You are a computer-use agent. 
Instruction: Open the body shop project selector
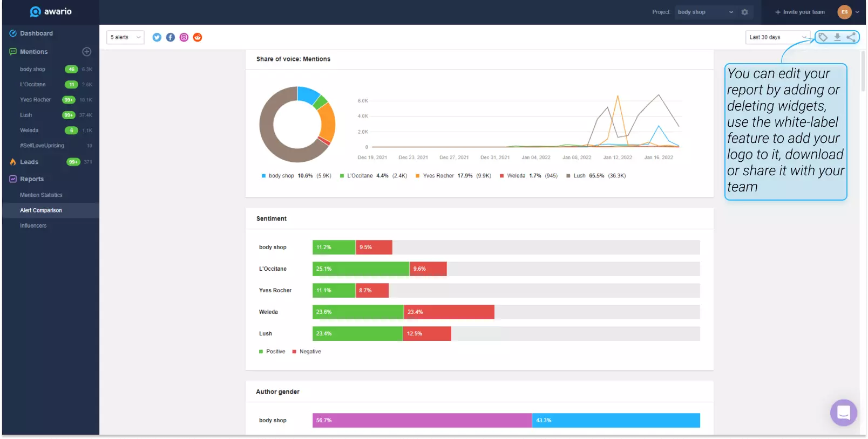coord(706,12)
